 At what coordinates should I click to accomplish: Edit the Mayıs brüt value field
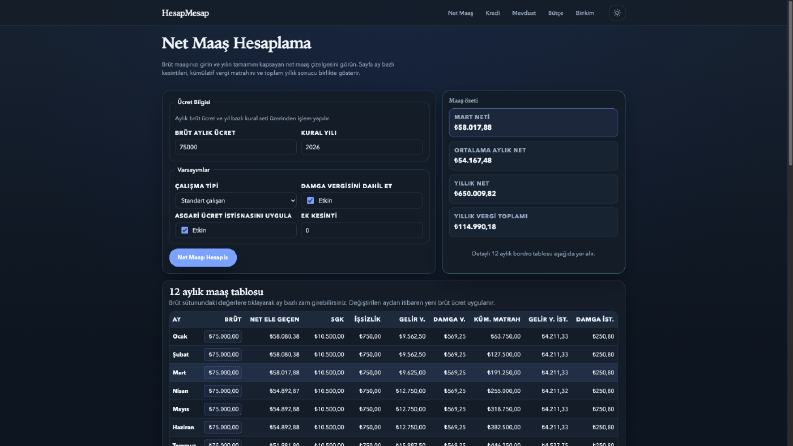point(223,409)
